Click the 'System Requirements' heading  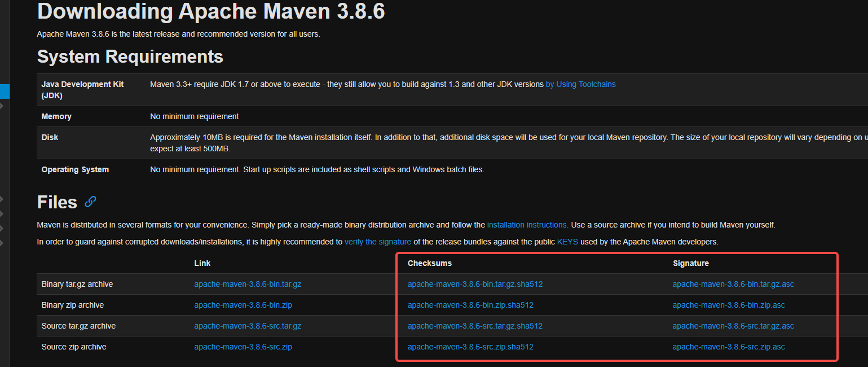pos(130,56)
